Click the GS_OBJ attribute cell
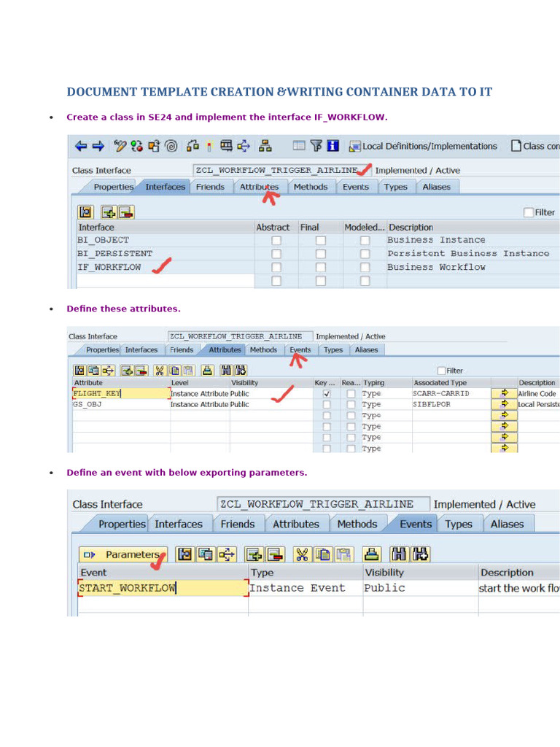This screenshot has width=560, height=747. (122, 404)
